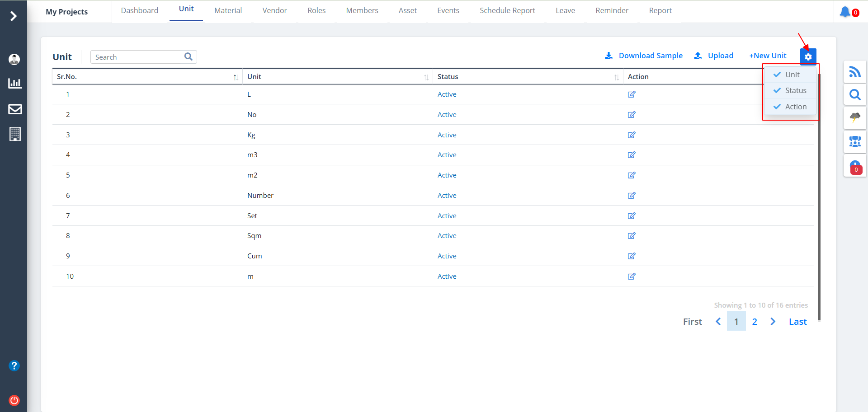Open the envelope messages sidebar icon
This screenshot has width=868, height=412.
pos(15,109)
